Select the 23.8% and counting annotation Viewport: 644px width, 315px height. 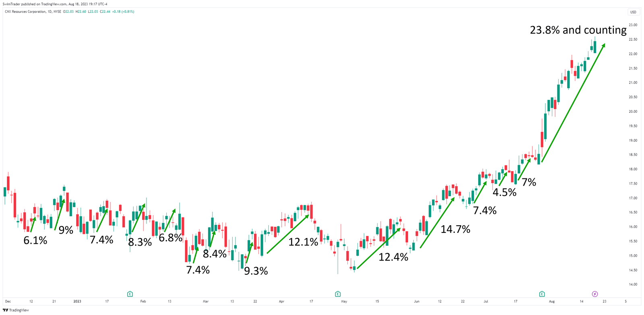pyautogui.click(x=578, y=30)
